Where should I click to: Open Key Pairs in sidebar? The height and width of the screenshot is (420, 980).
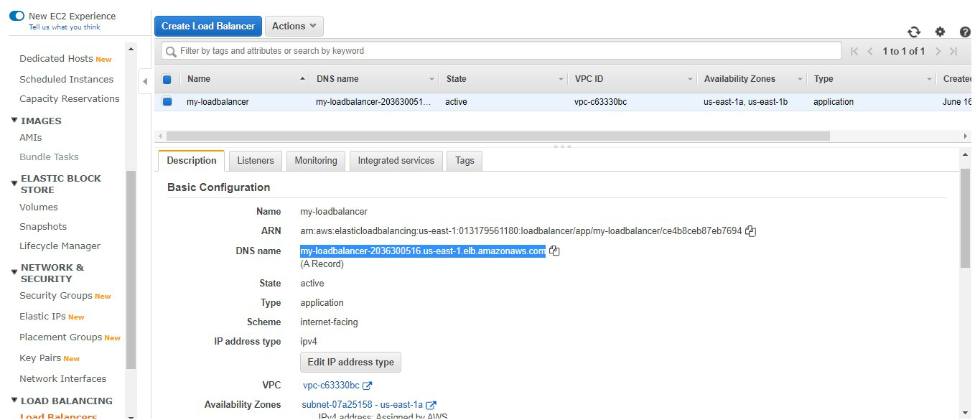coord(40,358)
